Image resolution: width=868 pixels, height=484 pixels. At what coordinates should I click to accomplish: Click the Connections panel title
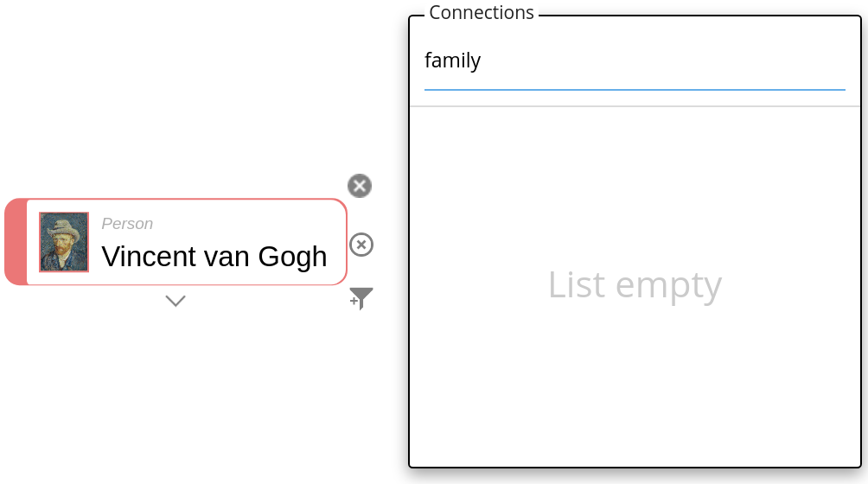coord(482,13)
